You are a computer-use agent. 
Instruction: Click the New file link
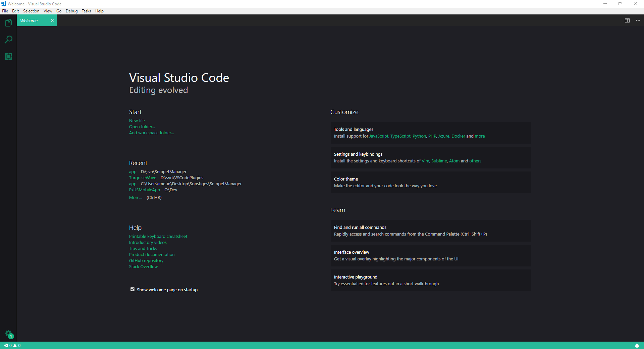[137, 121]
